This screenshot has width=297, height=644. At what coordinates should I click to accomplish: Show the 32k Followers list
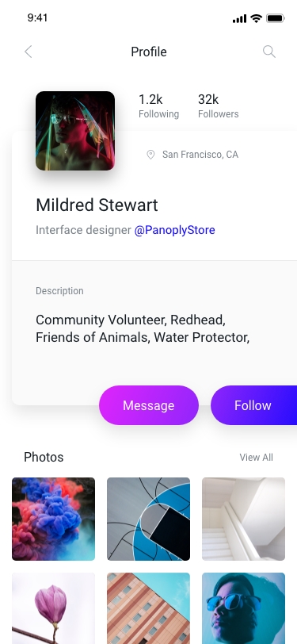219,105
